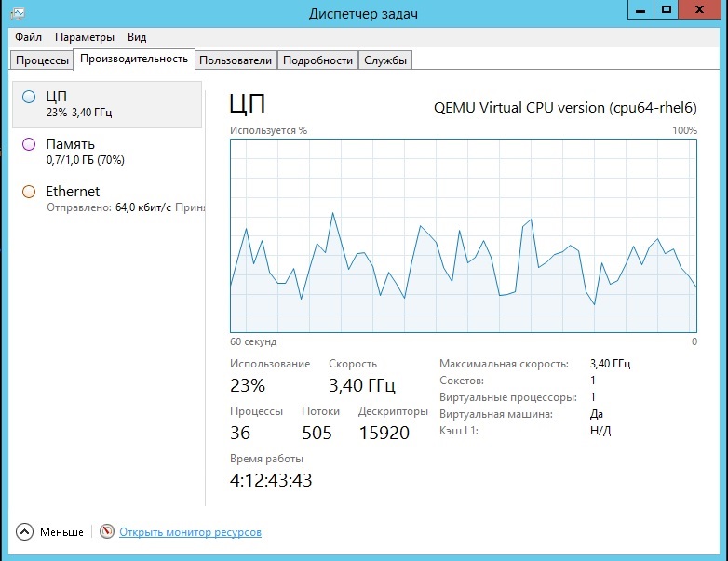Click the 60 секунд axis label
This screenshot has width=728, height=561.
(x=253, y=342)
